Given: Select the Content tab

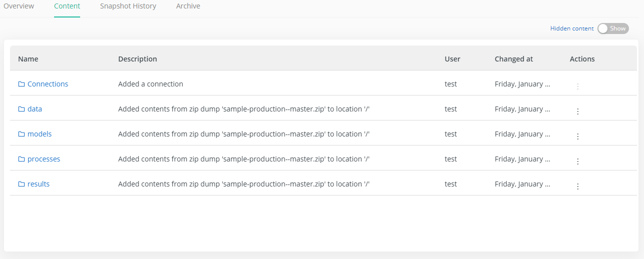Looking at the screenshot, I should click(x=67, y=6).
